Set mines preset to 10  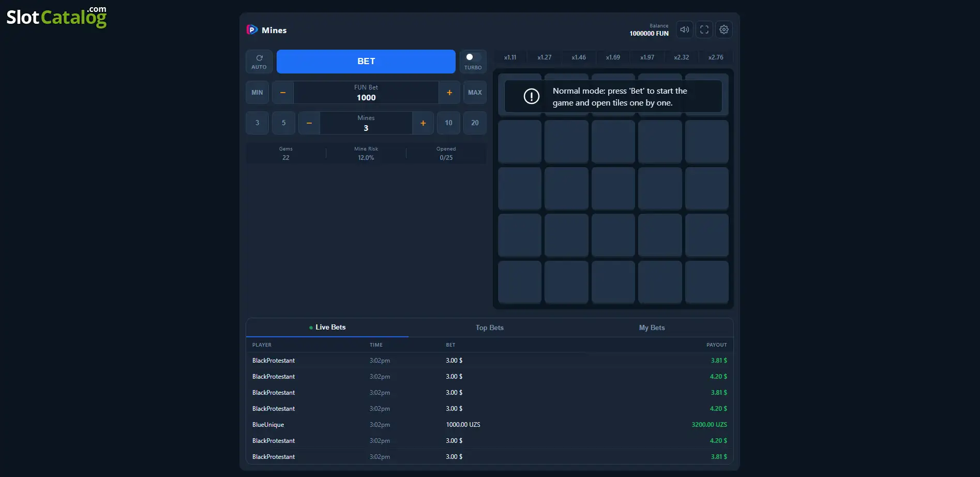pos(448,123)
